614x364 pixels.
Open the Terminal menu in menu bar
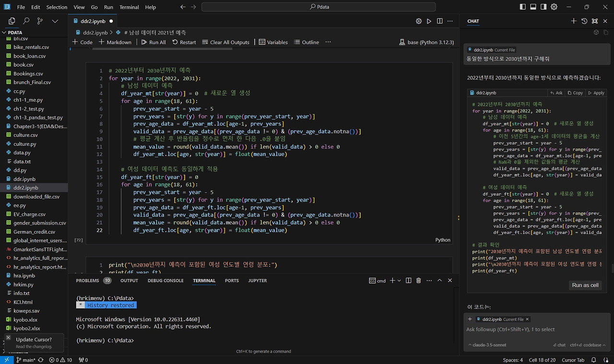[129, 7]
